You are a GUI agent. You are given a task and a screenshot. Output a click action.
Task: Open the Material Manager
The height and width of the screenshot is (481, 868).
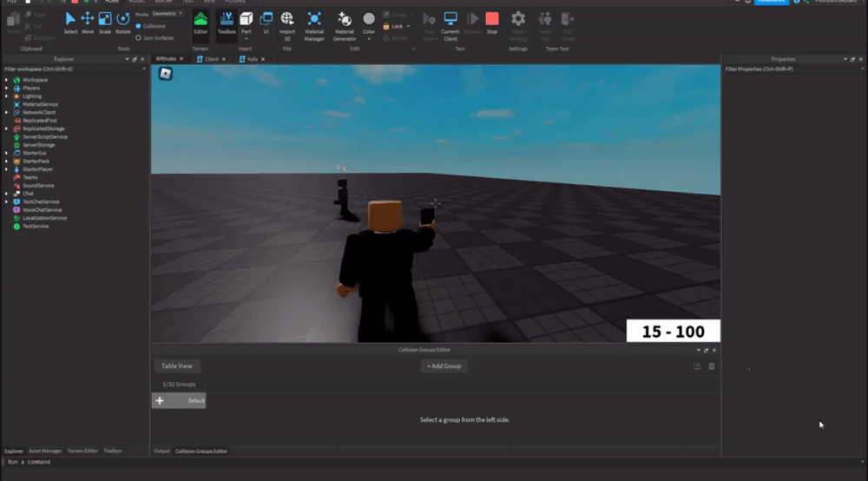click(314, 25)
